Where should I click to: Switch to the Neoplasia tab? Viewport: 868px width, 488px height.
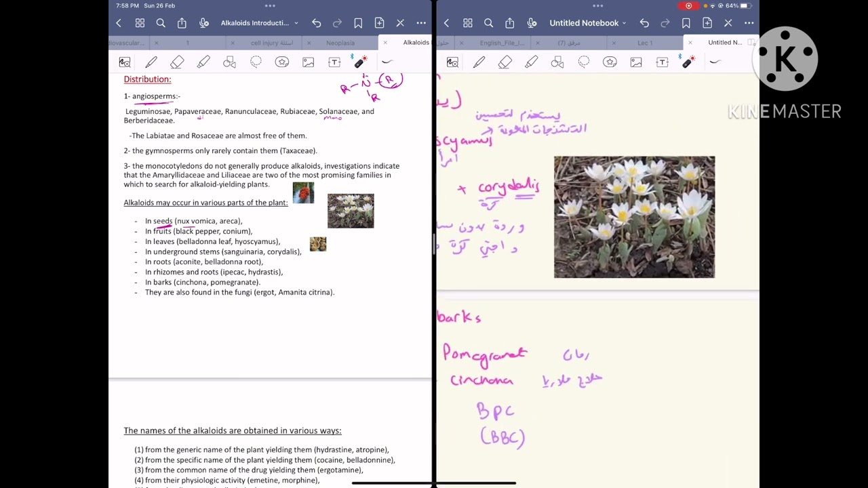(x=340, y=43)
